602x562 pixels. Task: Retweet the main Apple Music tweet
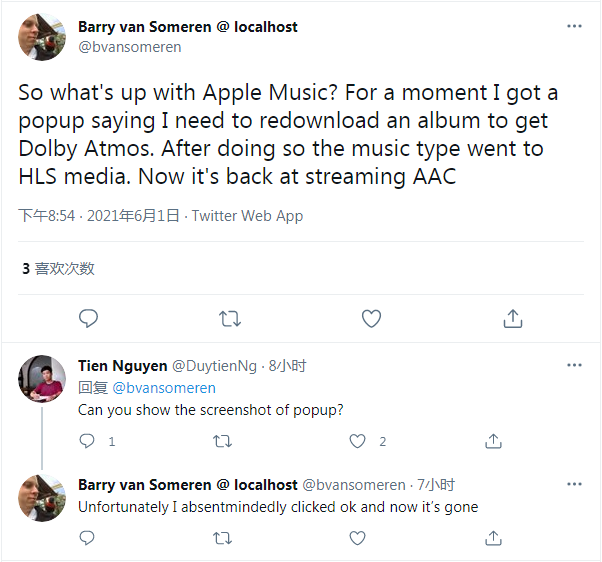pyautogui.click(x=229, y=319)
